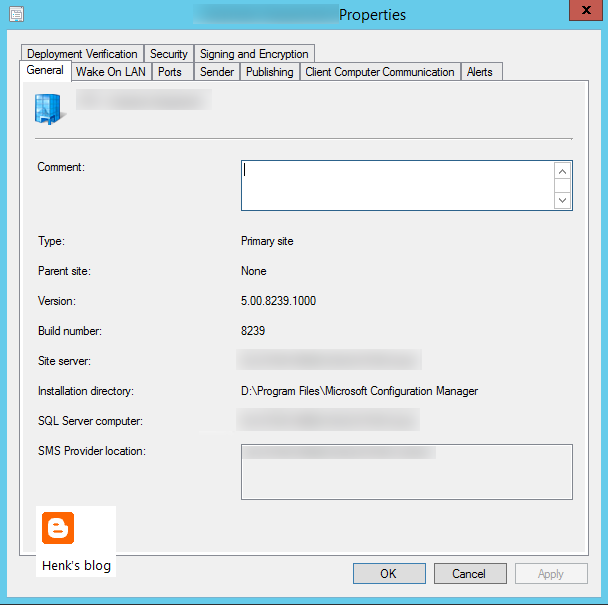Click the site building icon
This screenshot has width=608, height=606.
pos(50,109)
